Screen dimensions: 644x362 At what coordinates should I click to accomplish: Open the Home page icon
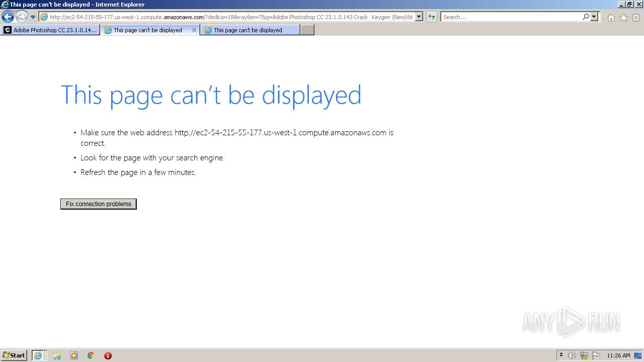[x=611, y=18]
